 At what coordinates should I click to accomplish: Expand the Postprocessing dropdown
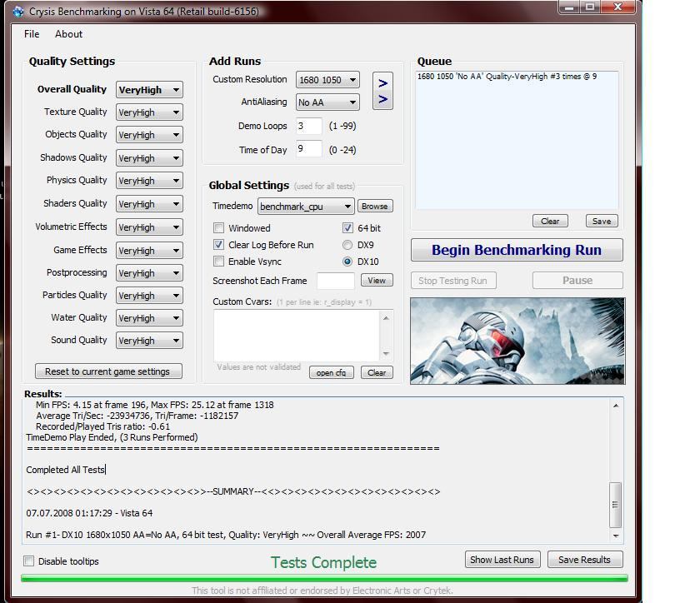tap(149, 272)
